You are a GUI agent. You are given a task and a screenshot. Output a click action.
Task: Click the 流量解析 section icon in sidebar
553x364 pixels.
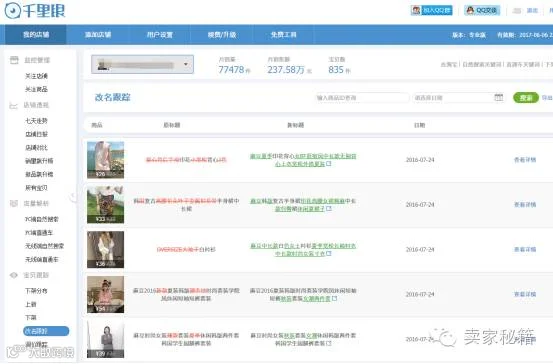pos(14,203)
